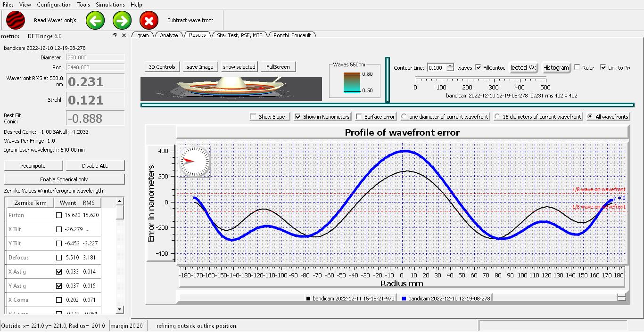This screenshot has height=332, width=644.
Task: Click the red X Subtract wave front icon
Action: point(149,20)
